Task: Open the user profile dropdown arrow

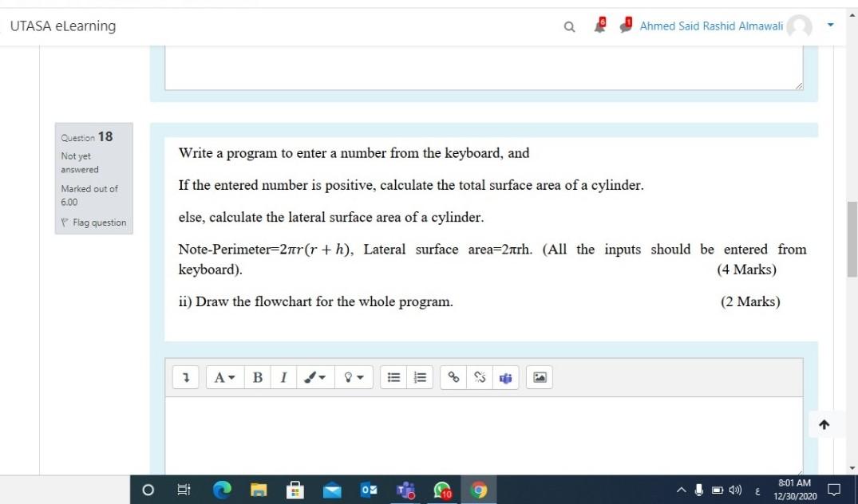Action: pos(830,26)
